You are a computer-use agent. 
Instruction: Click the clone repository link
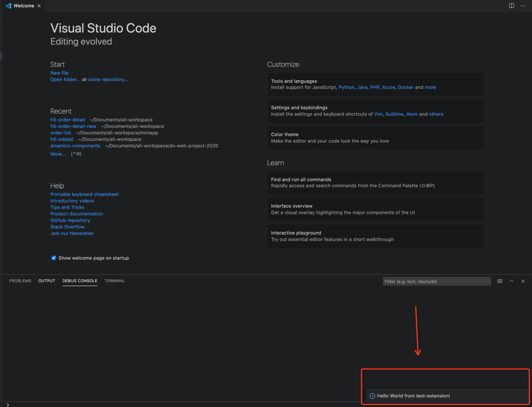108,79
